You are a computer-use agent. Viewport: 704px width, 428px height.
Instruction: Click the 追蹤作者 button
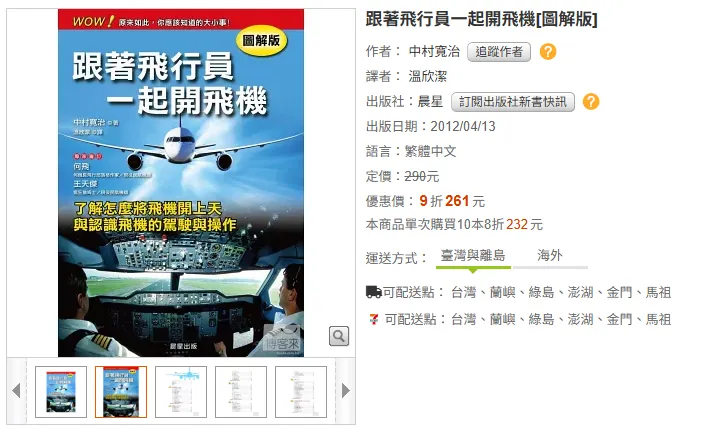(x=499, y=52)
